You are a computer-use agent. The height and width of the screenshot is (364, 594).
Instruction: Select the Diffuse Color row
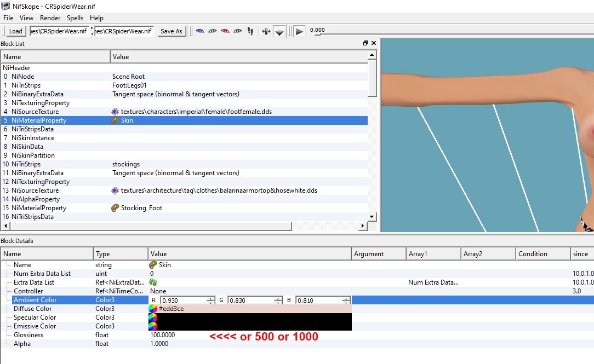point(297,309)
